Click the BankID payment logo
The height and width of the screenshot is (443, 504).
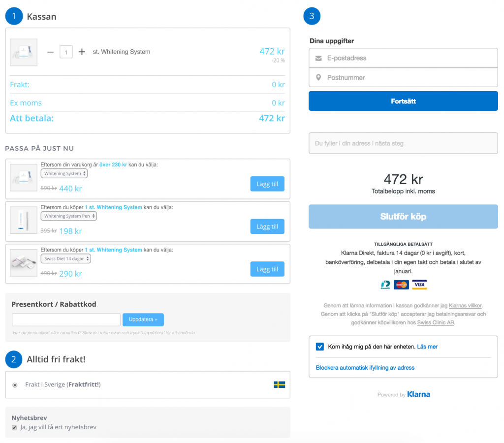pos(386,285)
